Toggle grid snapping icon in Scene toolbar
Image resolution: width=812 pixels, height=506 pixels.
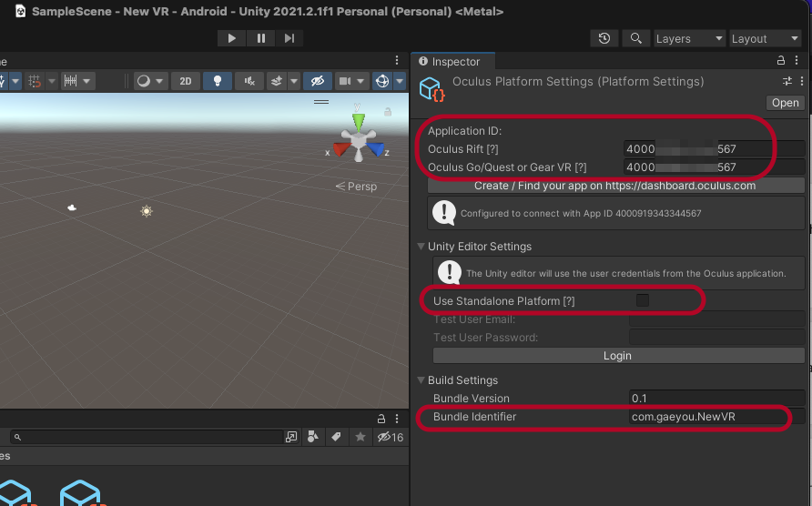click(x=36, y=81)
